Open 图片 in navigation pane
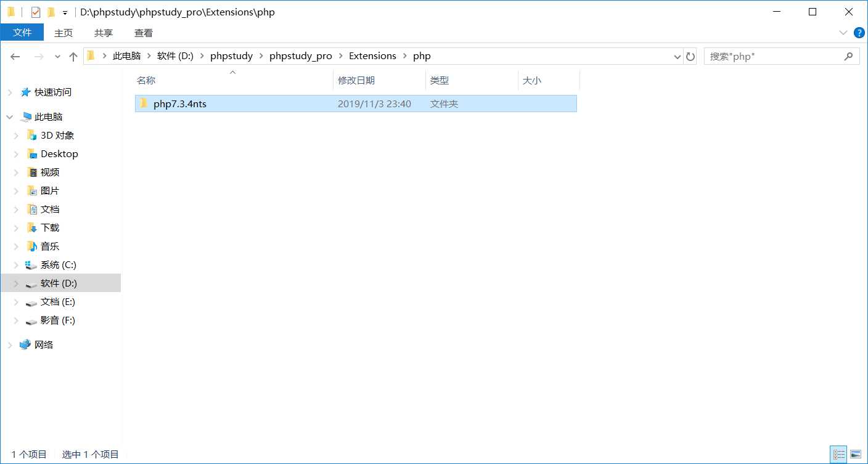The width and height of the screenshot is (868, 464). (50, 190)
